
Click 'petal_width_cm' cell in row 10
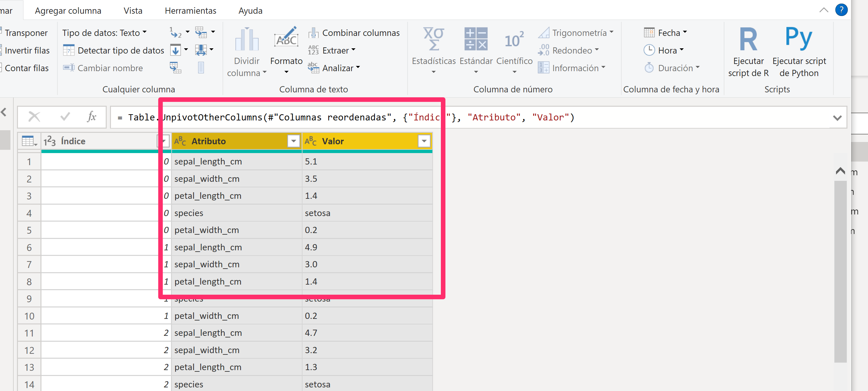237,316
